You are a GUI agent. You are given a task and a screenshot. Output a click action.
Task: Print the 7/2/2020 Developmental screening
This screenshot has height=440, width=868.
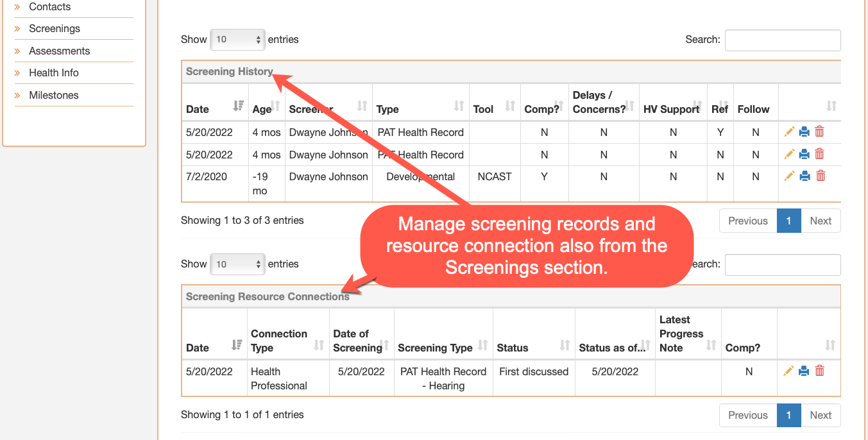click(x=804, y=176)
